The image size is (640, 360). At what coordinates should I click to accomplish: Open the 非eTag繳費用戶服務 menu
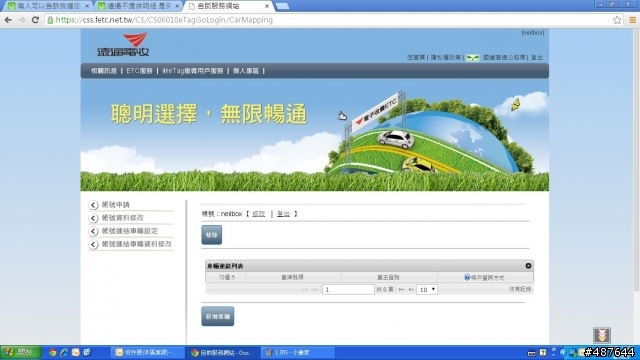tap(192, 71)
